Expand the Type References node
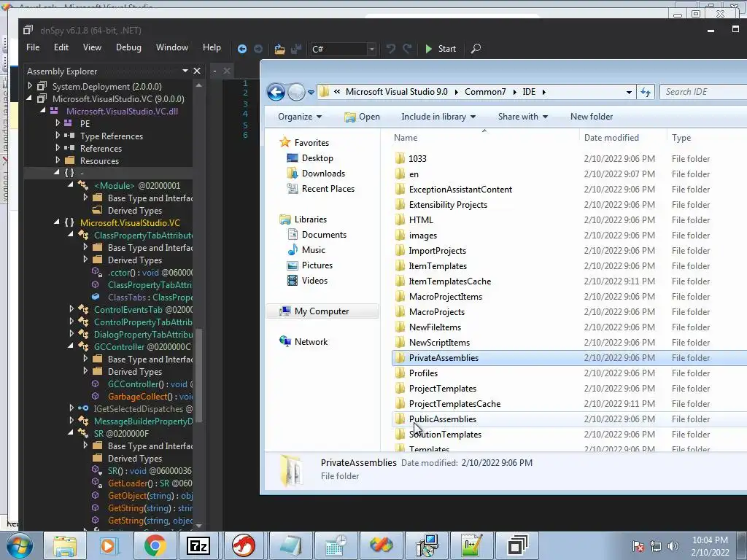Screen dimensions: 747x560 58,136
